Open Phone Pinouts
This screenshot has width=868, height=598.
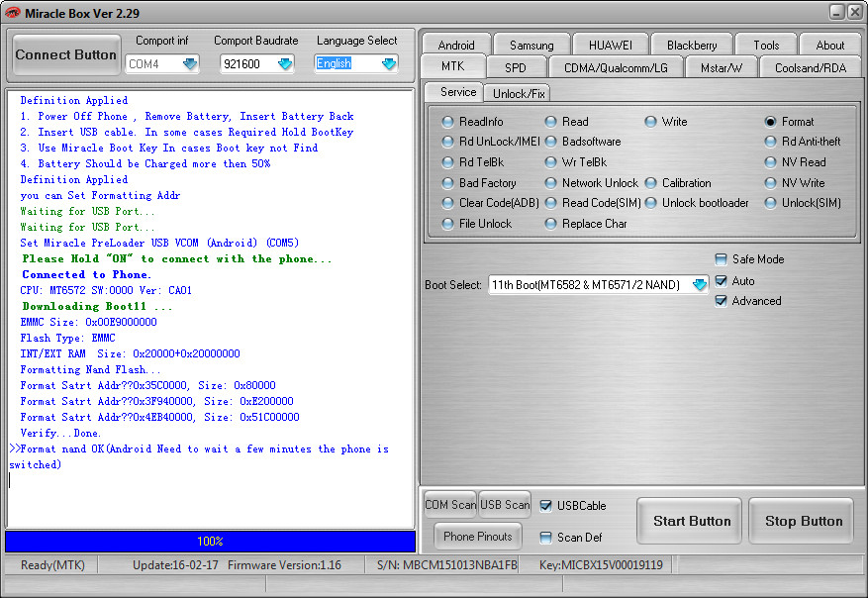pyautogui.click(x=477, y=536)
